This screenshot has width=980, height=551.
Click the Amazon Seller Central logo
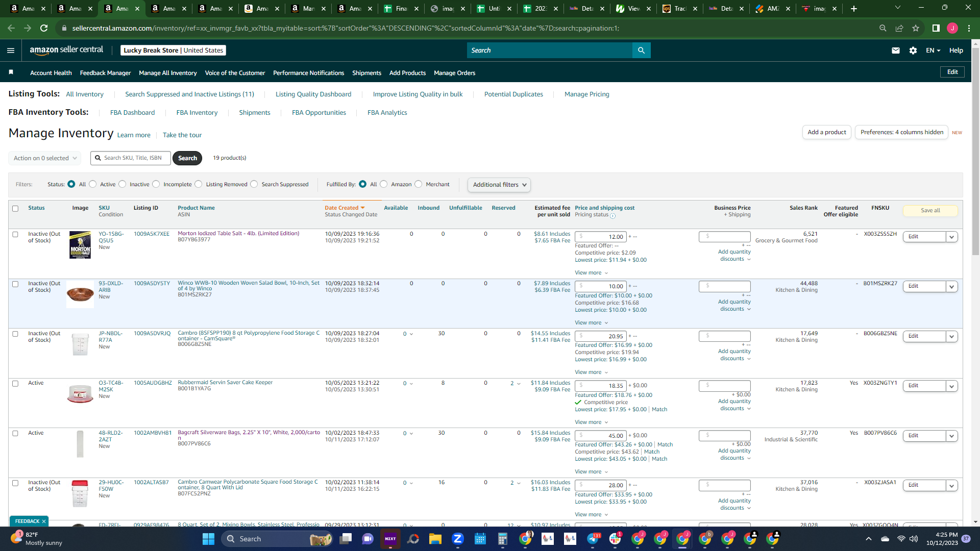66,50
